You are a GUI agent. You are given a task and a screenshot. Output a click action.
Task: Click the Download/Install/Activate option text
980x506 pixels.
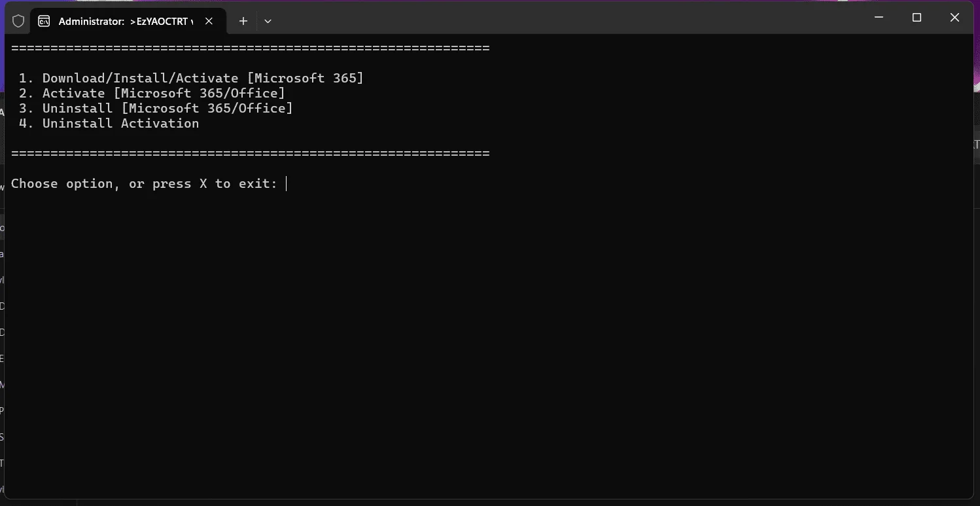[x=141, y=78]
